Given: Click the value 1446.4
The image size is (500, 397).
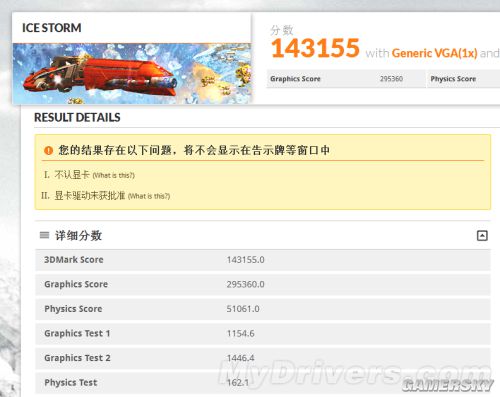Looking at the screenshot, I should click(241, 358).
